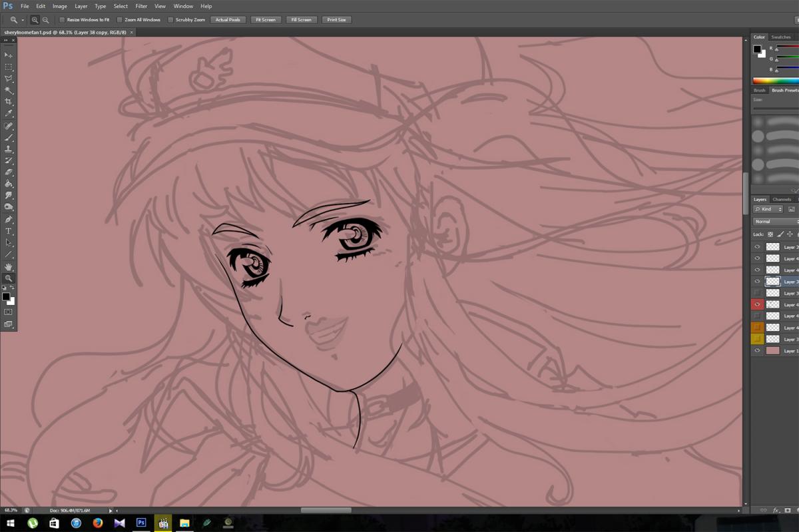This screenshot has height=532, width=799.
Task: Show the orange-labeled layer
Action: click(x=757, y=328)
